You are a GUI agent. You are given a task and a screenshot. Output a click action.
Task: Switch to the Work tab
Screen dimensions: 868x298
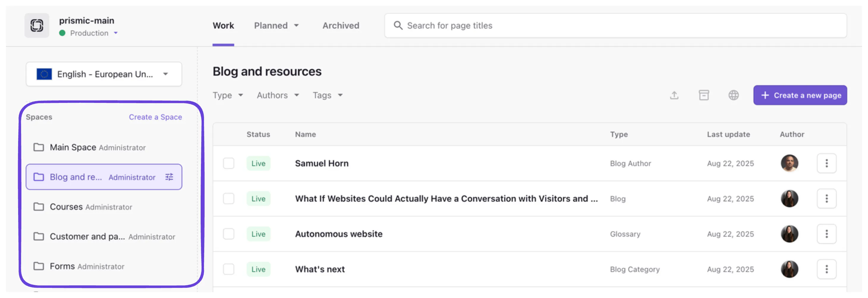tap(223, 26)
